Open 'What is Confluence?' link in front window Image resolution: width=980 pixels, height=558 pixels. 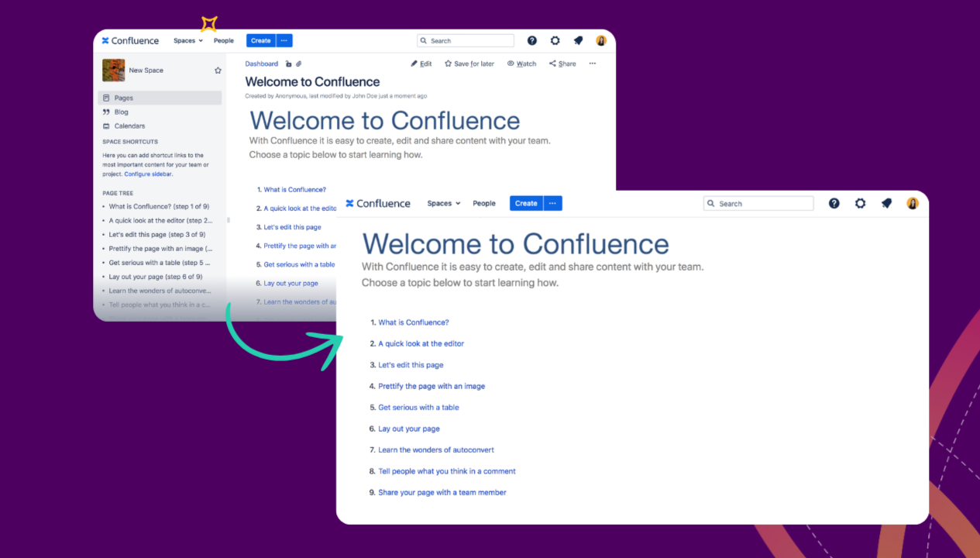pyautogui.click(x=414, y=322)
